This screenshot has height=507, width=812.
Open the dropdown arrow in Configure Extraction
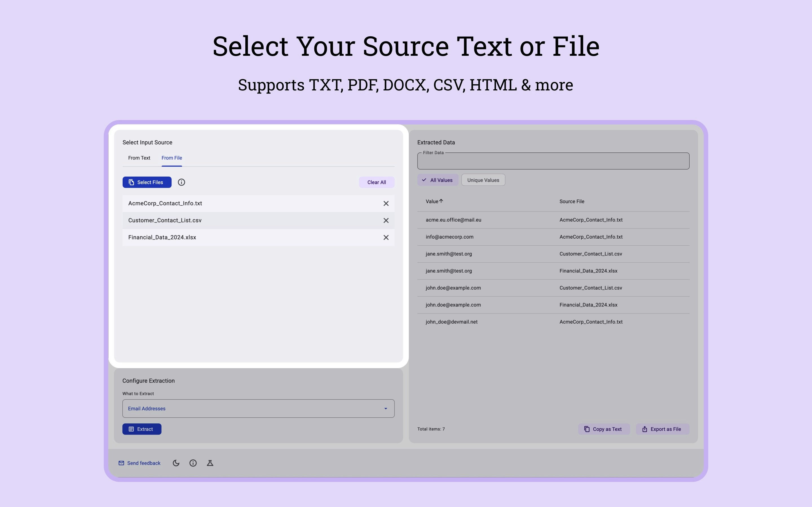[x=385, y=408]
